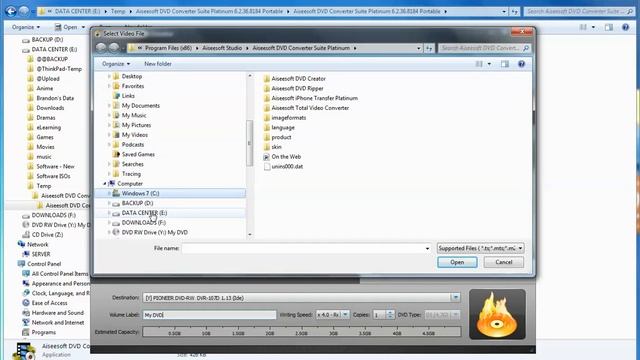Open the product folder
This screenshot has height=360, width=640.
coord(278,137)
